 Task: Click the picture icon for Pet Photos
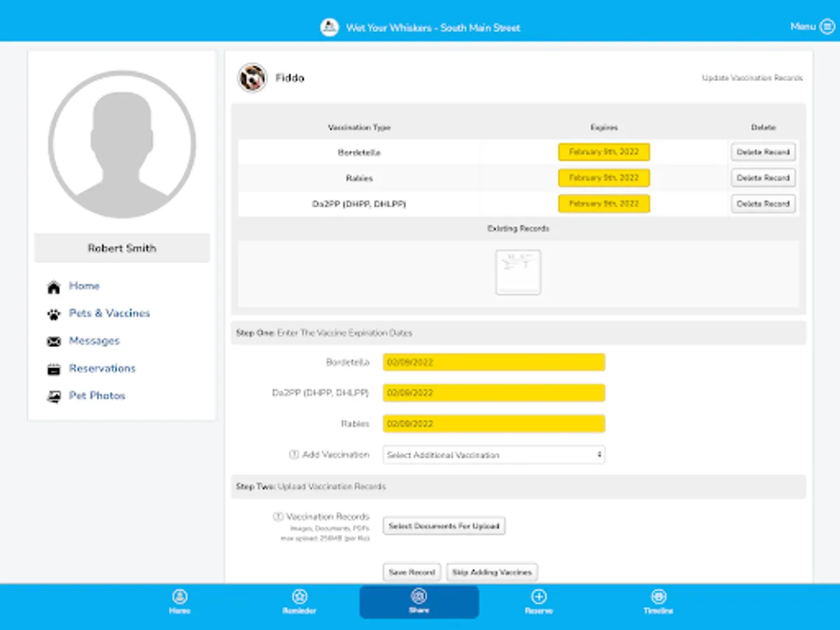tap(54, 397)
